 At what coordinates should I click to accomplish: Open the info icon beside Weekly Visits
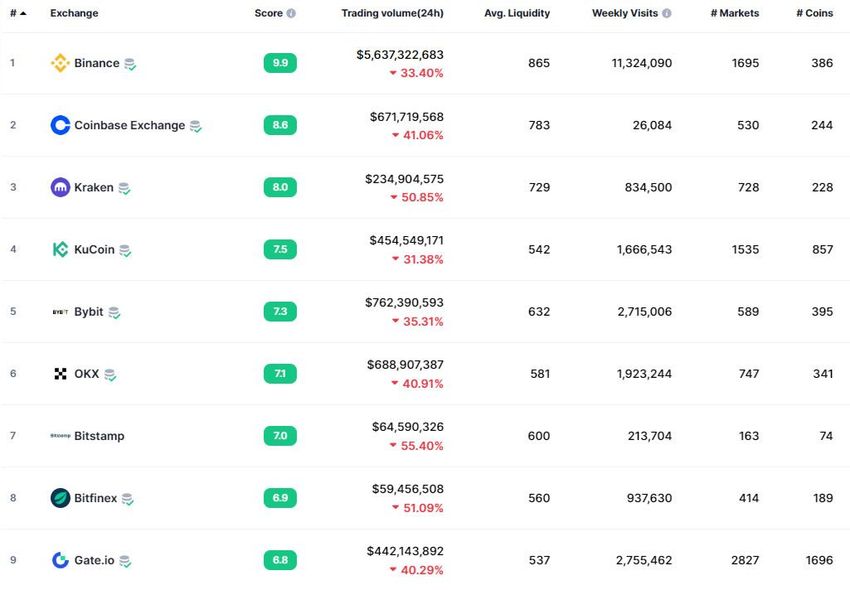pos(667,14)
